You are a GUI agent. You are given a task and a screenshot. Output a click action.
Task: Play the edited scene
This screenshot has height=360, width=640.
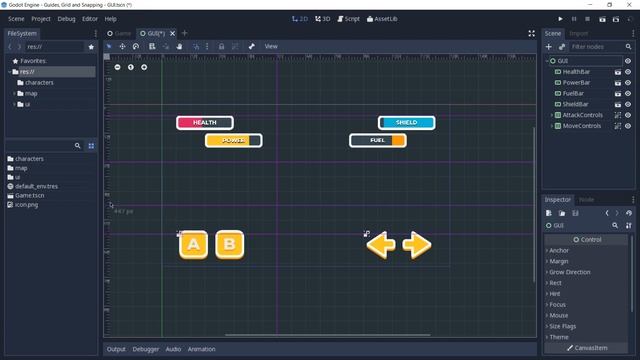(x=602, y=19)
